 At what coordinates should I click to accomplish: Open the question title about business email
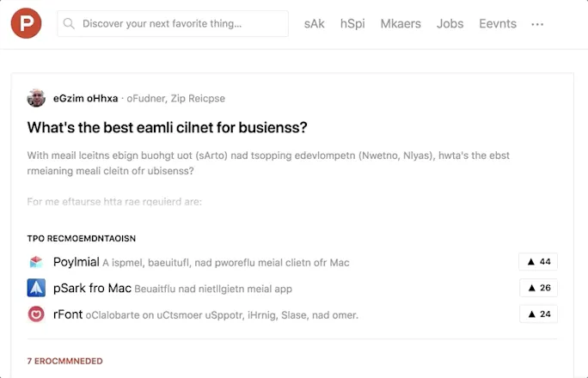[168, 127]
